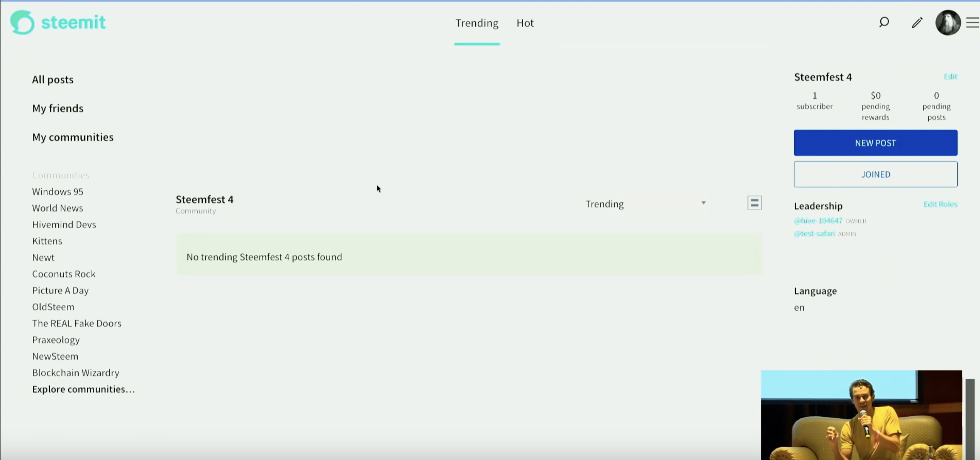Open the OldSteem community
This screenshot has width=980, height=460.
pos(53,307)
